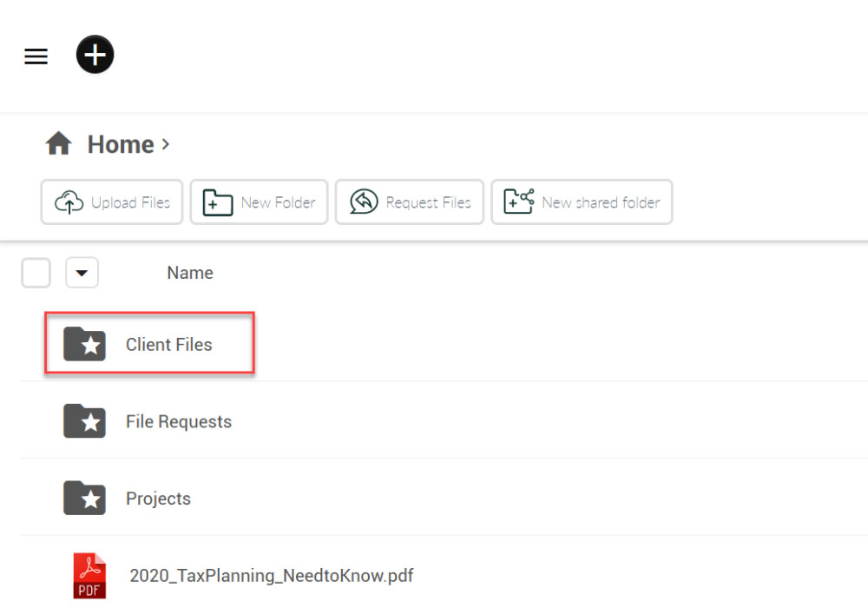
Task: Click the red PDF file icon
Action: (x=89, y=576)
